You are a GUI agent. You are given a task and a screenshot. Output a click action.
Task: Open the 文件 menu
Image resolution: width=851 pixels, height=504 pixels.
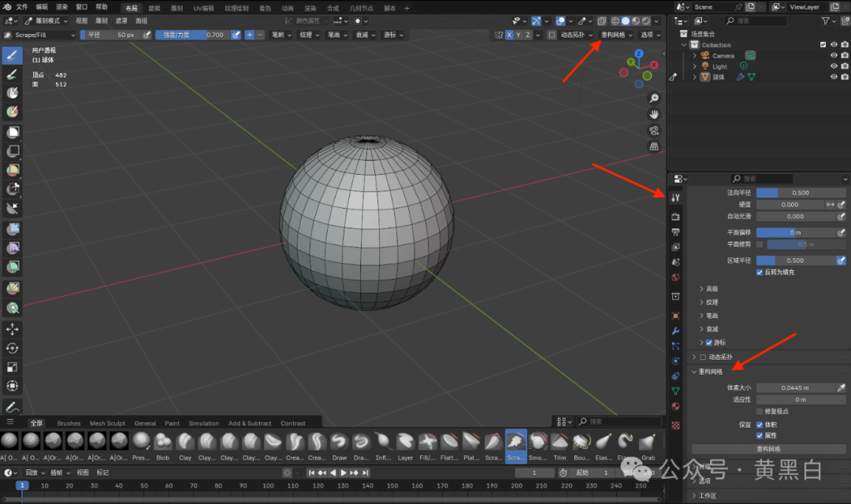(22, 7)
